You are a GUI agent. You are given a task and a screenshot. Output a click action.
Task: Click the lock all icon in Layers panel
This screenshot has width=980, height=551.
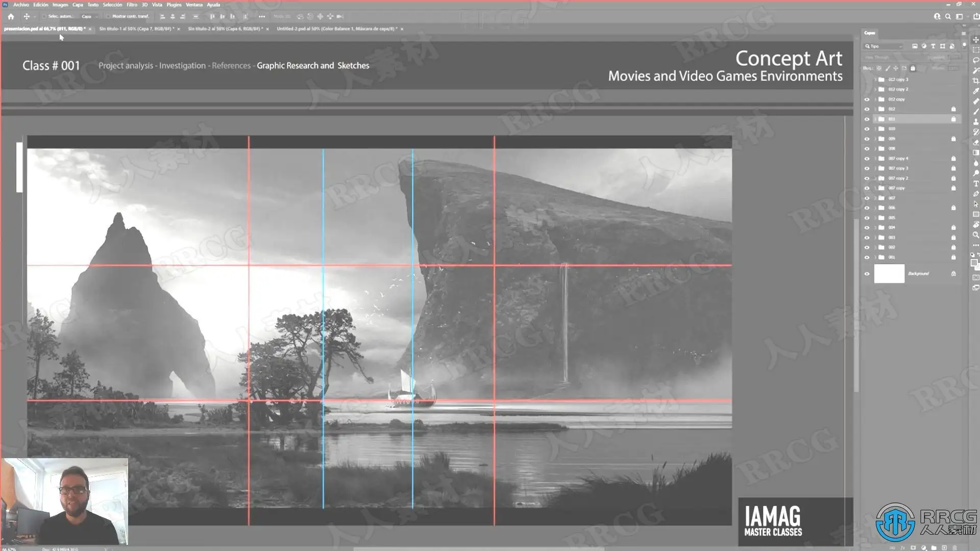913,68
